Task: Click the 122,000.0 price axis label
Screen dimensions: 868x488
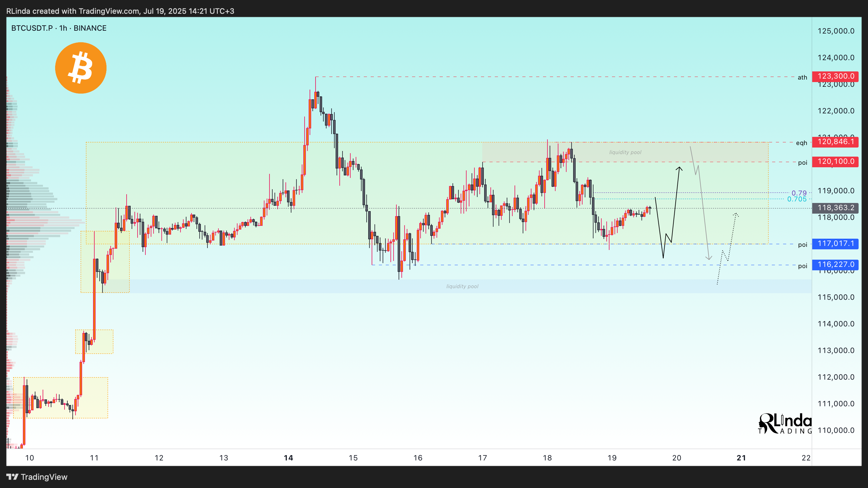Action: pyautogui.click(x=836, y=111)
